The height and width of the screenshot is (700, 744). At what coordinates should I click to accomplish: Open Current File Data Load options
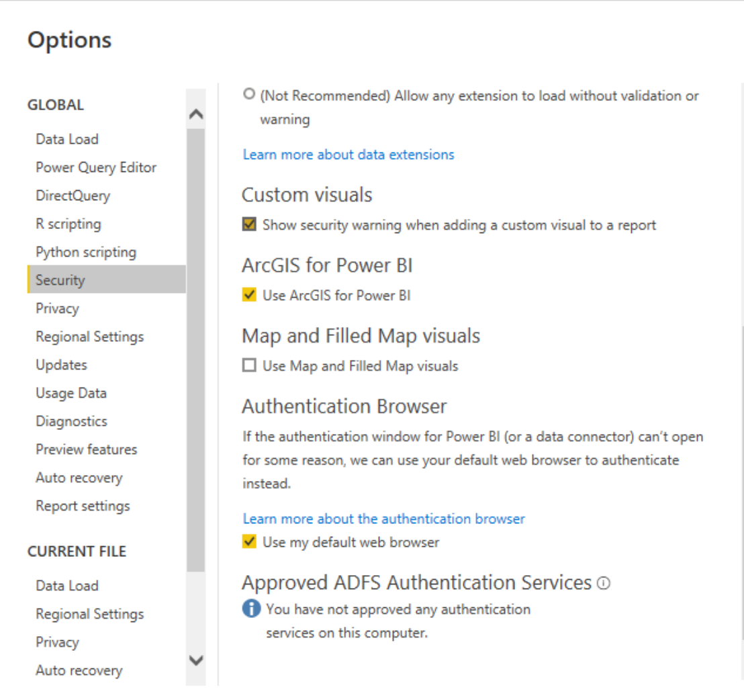(67, 586)
